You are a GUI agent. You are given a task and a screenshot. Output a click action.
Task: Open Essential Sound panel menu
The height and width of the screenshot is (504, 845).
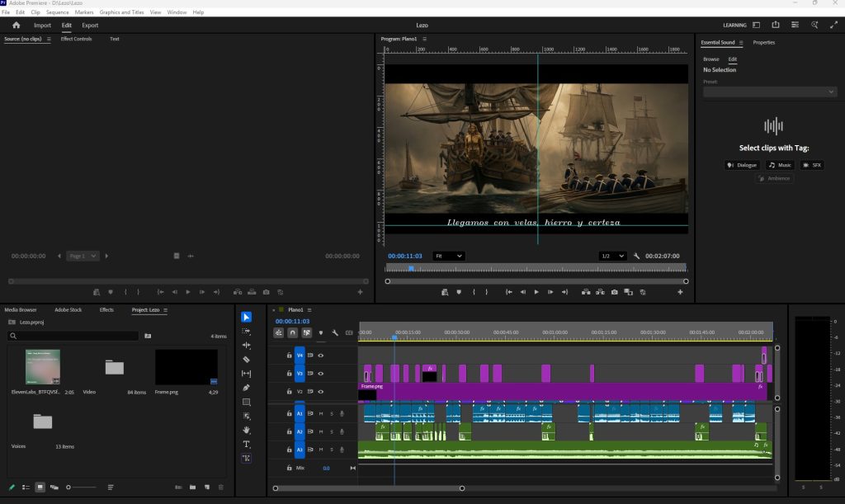(x=741, y=43)
